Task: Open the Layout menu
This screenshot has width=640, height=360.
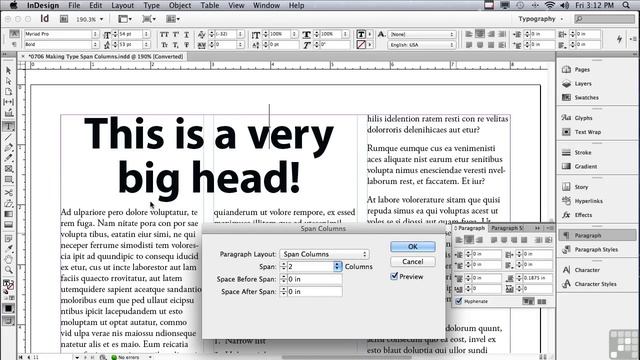Action: point(122,5)
